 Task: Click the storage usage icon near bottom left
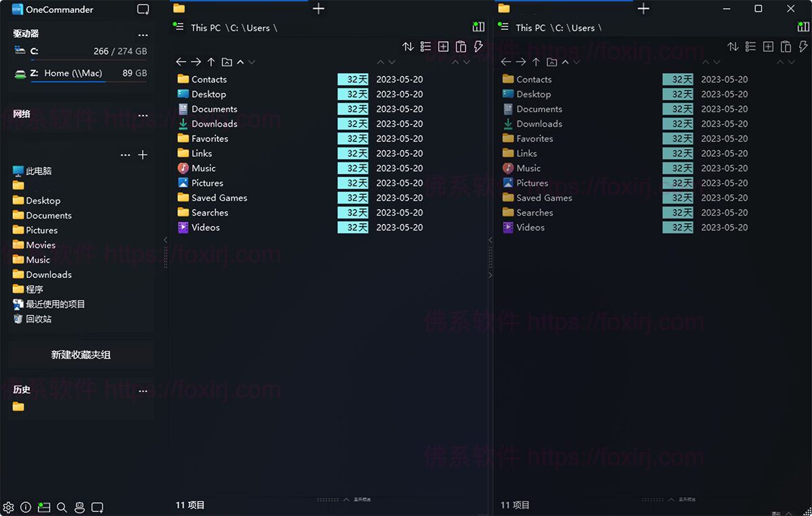click(43, 507)
